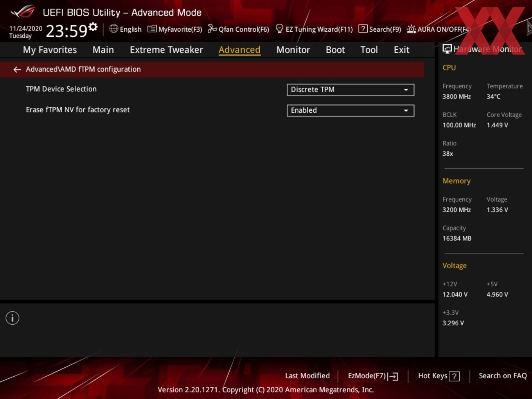Viewport: 532px width, 399px height.
Task: Click the info icon in help panel
Action: (13, 318)
